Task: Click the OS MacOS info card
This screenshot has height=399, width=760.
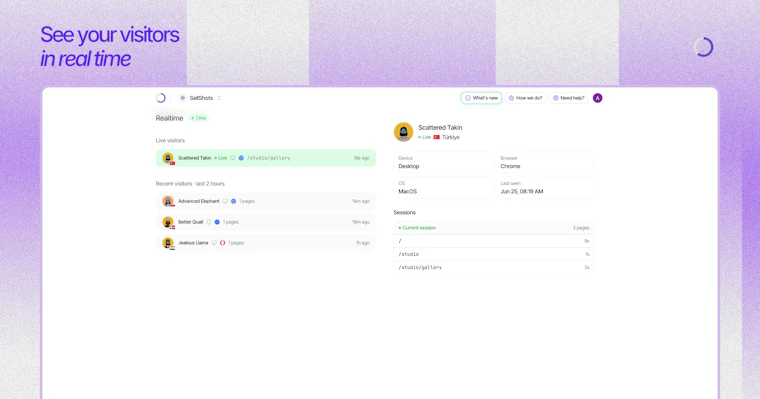Action: (x=443, y=188)
